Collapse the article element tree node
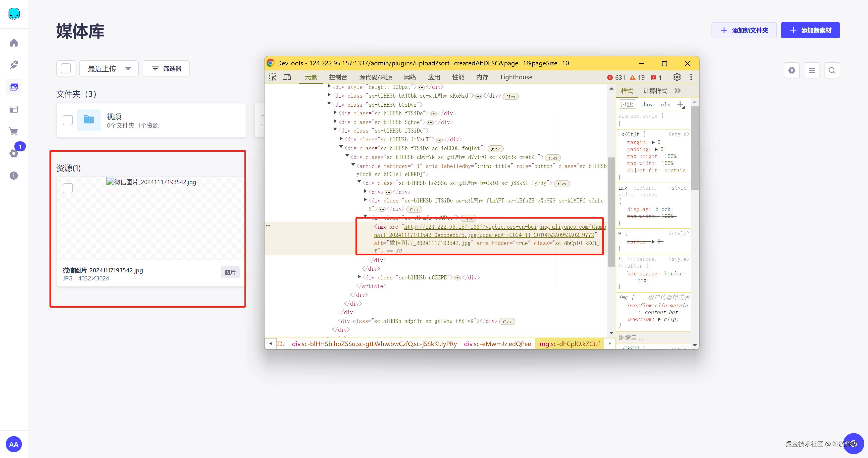Image resolution: width=868 pixels, height=458 pixels. (353, 165)
